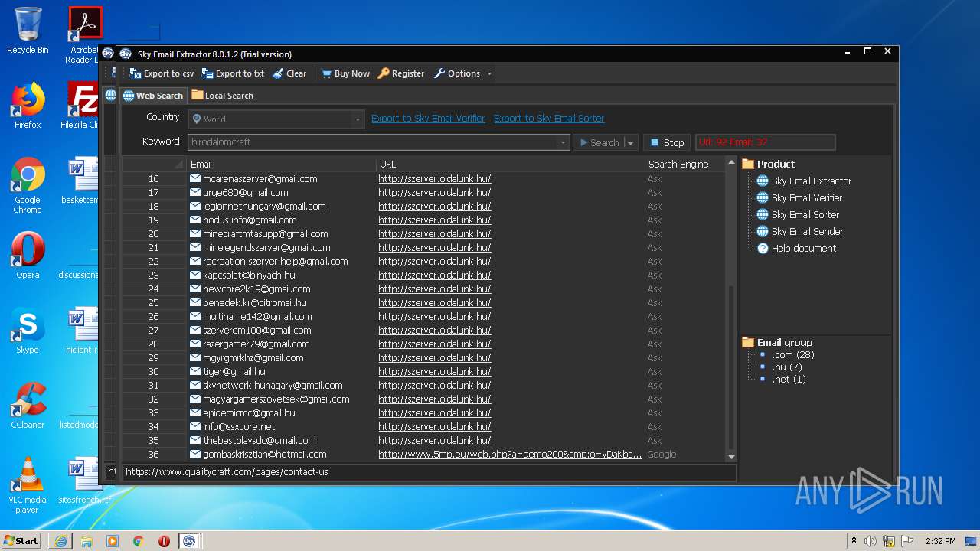Image resolution: width=980 pixels, height=551 pixels.
Task: Open Options wrench menu
Action: (457, 73)
